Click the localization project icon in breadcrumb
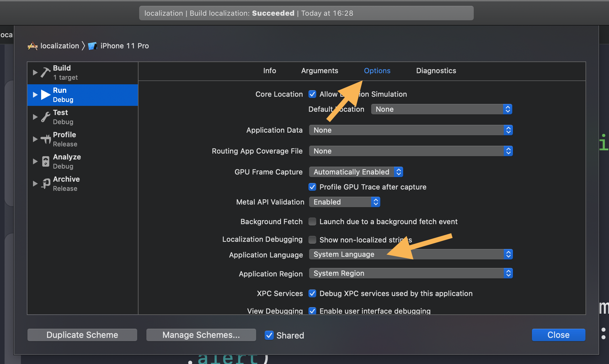This screenshot has height=364, width=609. click(33, 46)
